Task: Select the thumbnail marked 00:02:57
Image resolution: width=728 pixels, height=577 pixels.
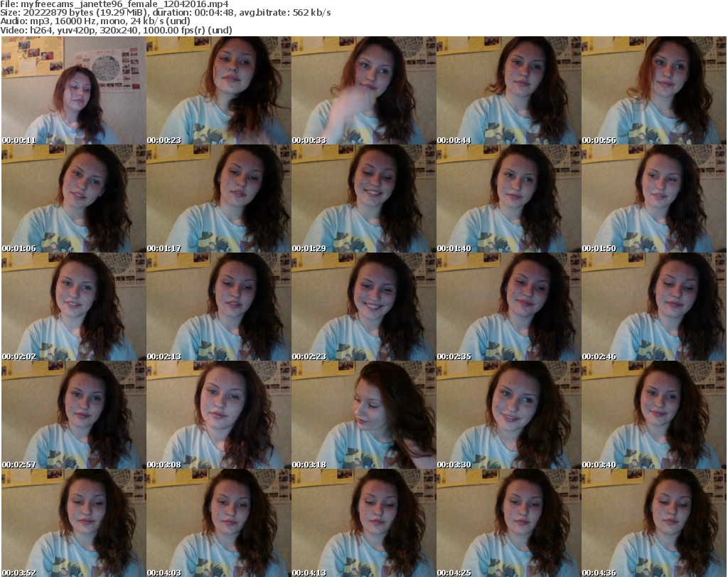Action: pyautogui.click(x=73, y=415)
